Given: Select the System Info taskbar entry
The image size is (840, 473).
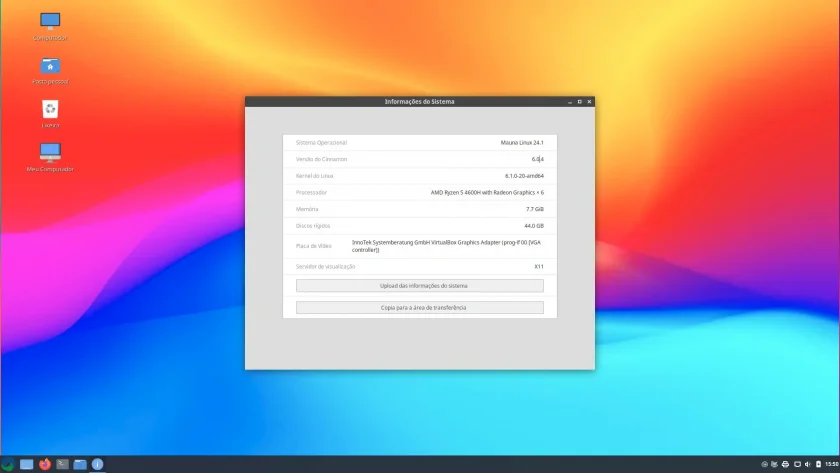Looking at the screenshot, I should (98, 464).
